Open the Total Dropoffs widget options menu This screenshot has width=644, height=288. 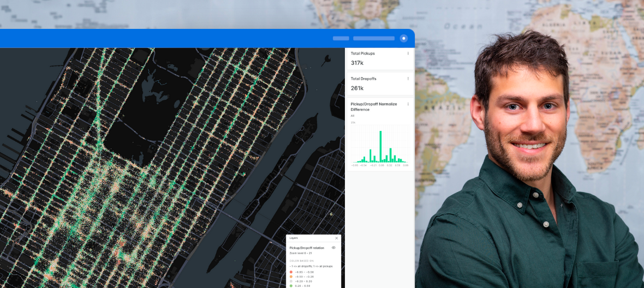coord(408,79)
